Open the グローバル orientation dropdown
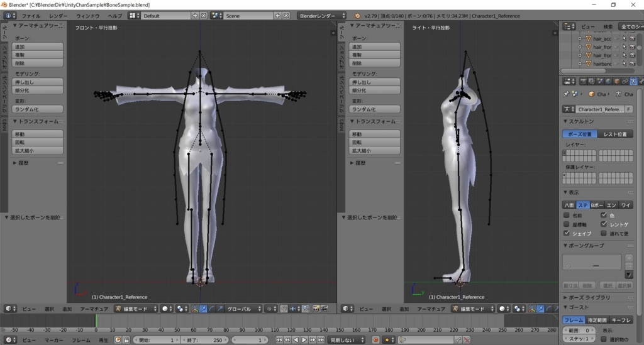Viewport: 644px width, 345px height. pyautogui.click(x=242, y=309)
